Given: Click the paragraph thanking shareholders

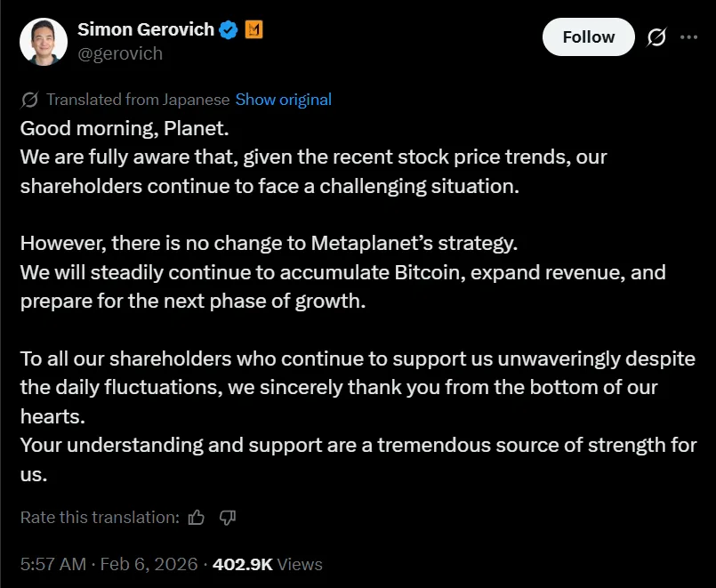Looking at the screenshot, I should (x=356, y=387).
